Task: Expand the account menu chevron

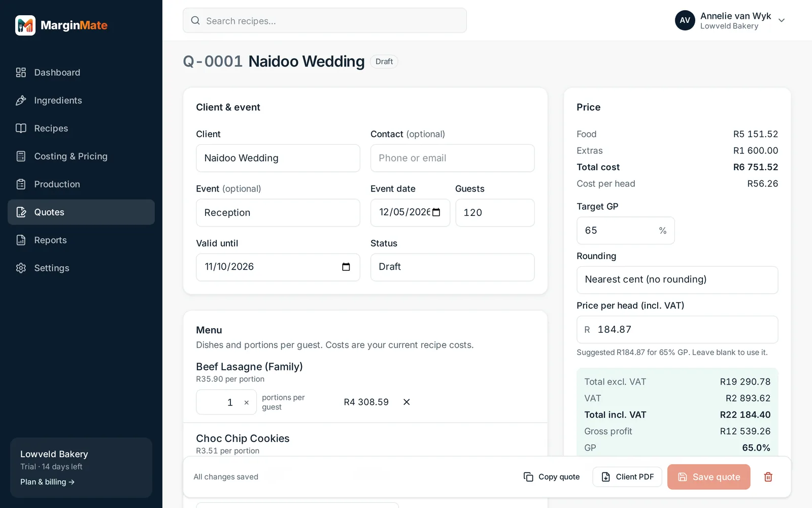Action: [782, 20]
